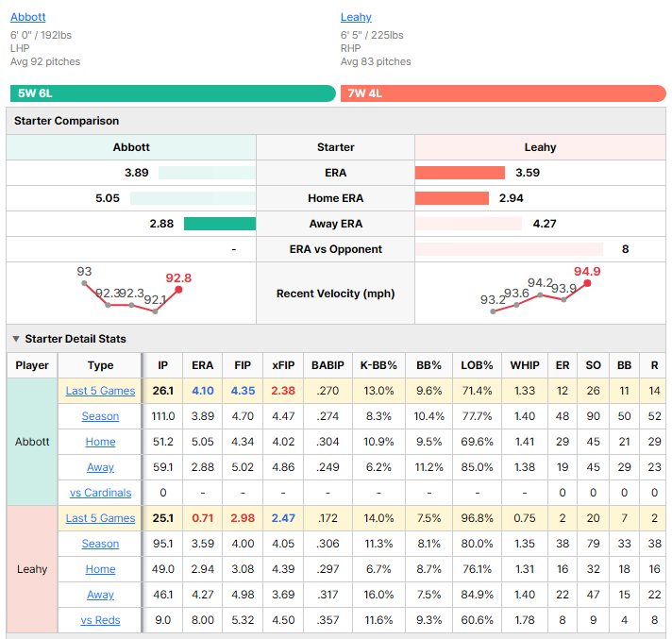This screenshot has width=672, height=639.
Task: Open the vs Cardinals link
Action: coord(100,493)
